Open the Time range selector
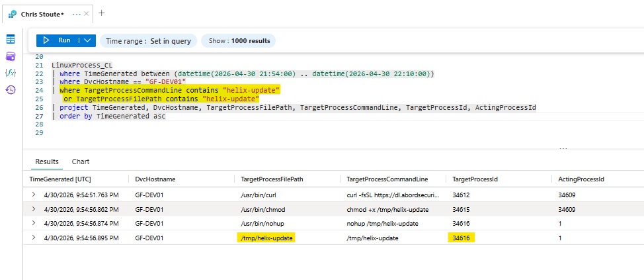This screenshot has width=644, height=280. (148, 40)
